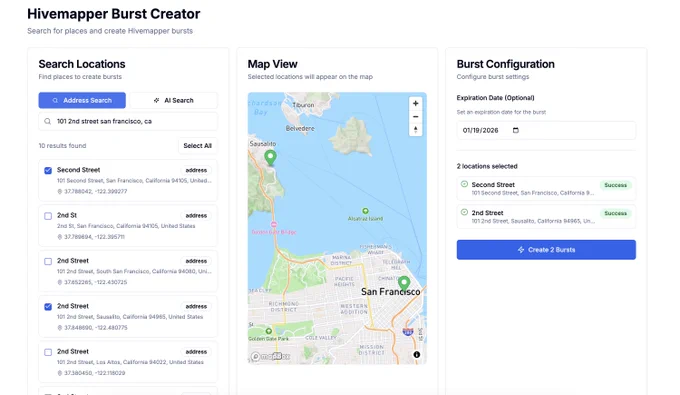This screenshot has height=395, width=680.
Task: Click the search field containing 101 2nd street
Action: point(128,121)
